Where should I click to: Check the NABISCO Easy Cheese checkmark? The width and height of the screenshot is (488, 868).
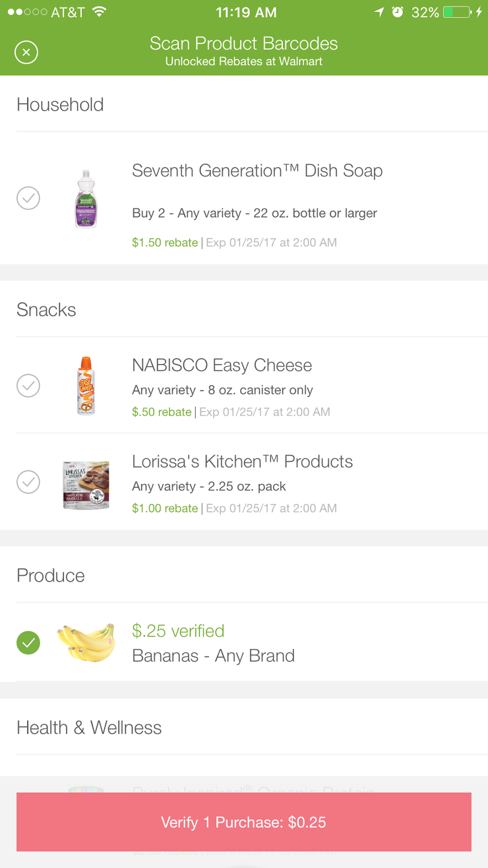click(28, 386)
